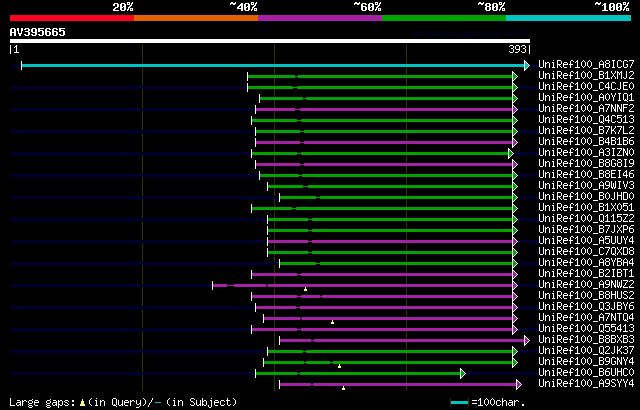Click the UniRef100_C7QXD8 label
Screen dimensions: 640x410
(586, 251)
